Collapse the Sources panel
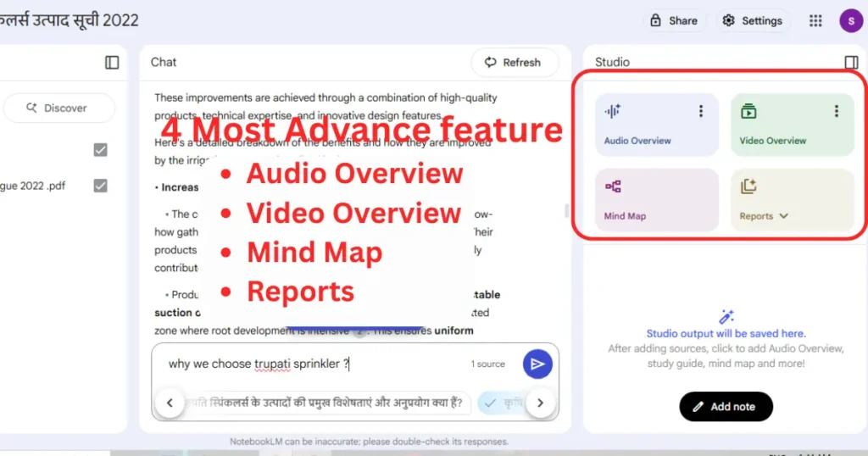The height and width of the screenshot is (456, 868). coord(112,63)
